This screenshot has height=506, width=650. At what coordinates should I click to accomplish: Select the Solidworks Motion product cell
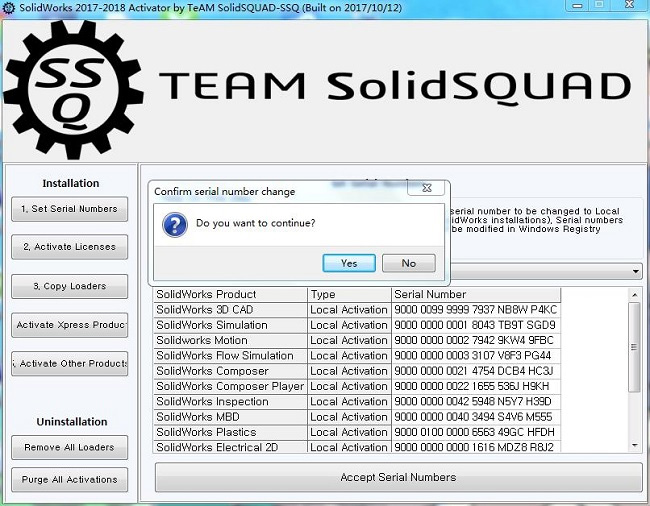point(230,341)
